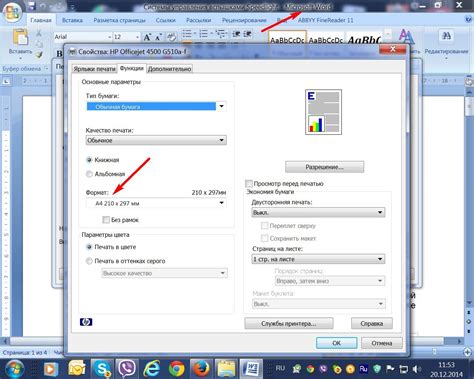Open the Формат paper size dropdown
The height and width of the screenshot is (379, 474).
click(x=156, y=203)
